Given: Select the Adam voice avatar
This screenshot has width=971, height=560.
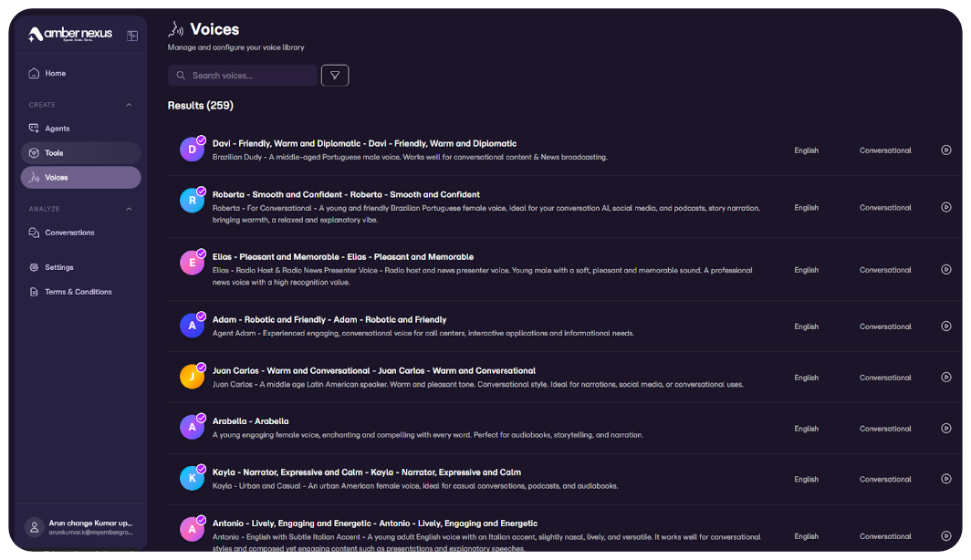Looking at the screenshot, I should pyautogui.click(x=192, y=326).
